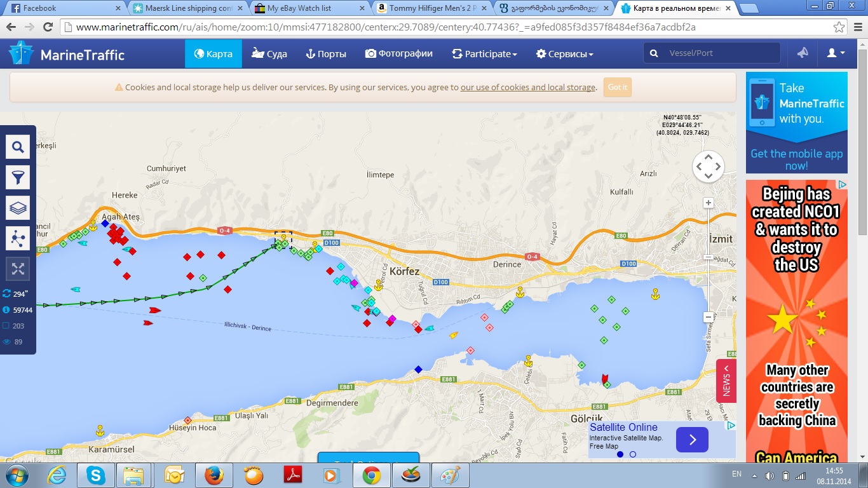Open Firefox from the taskbar
This screenshot has width=868, height=488.
pyautogui.click(x=215, y=475)
